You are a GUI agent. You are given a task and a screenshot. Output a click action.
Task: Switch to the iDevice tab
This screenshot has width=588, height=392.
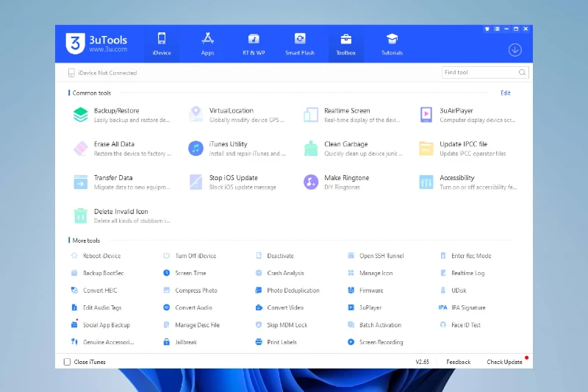coord(162,44)
